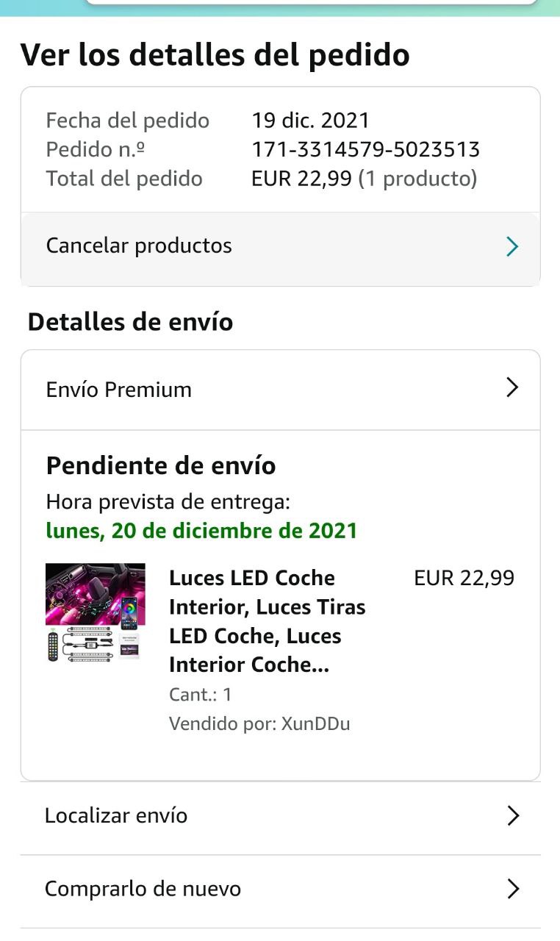Open the LED car lights product thumbnail
This screenshot has height=941, width=560.
pyautogui.click(x=96, y=613)
